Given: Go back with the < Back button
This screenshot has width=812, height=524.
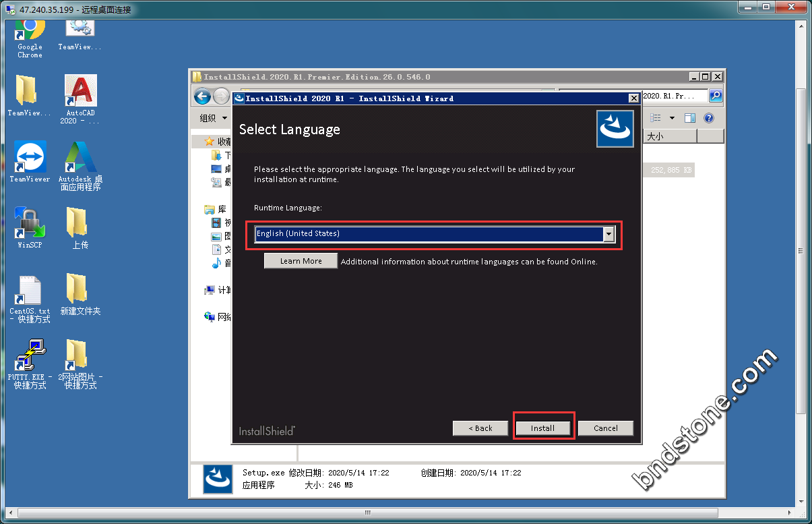Looking at the screenshot, I should [481, 428].
